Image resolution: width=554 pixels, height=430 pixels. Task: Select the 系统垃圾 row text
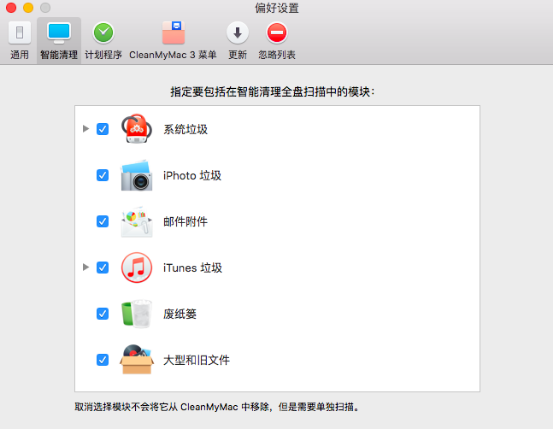(185, 129)
